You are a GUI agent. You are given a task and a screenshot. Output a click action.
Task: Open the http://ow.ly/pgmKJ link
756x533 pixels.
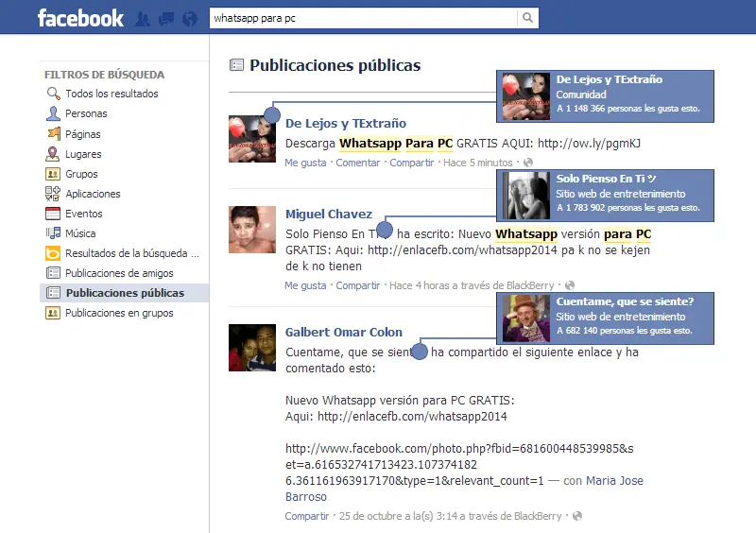589,144
